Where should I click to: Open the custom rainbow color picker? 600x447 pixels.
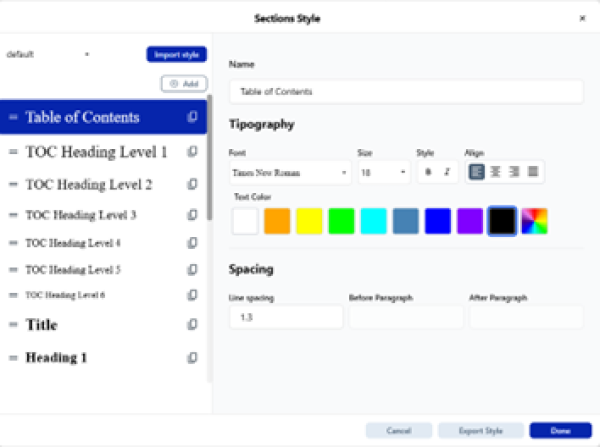tap(535, 221)
